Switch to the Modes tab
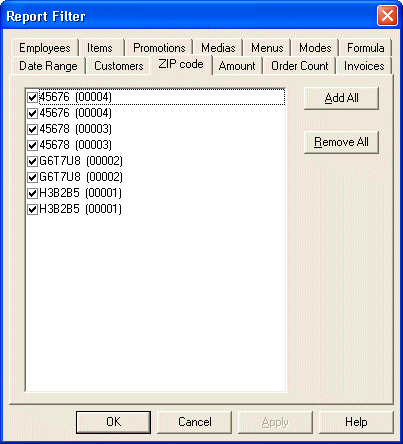403x444 pixels. click(x=315, y=48)
